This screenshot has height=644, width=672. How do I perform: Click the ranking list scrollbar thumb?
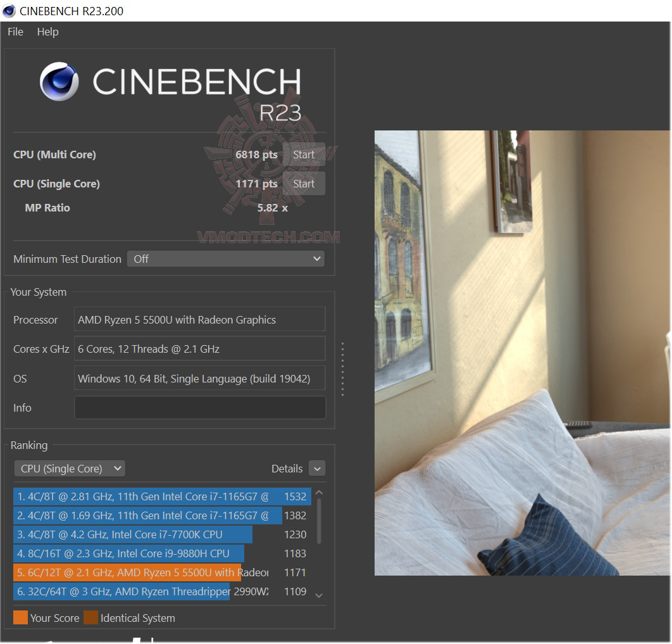[319, 521]
